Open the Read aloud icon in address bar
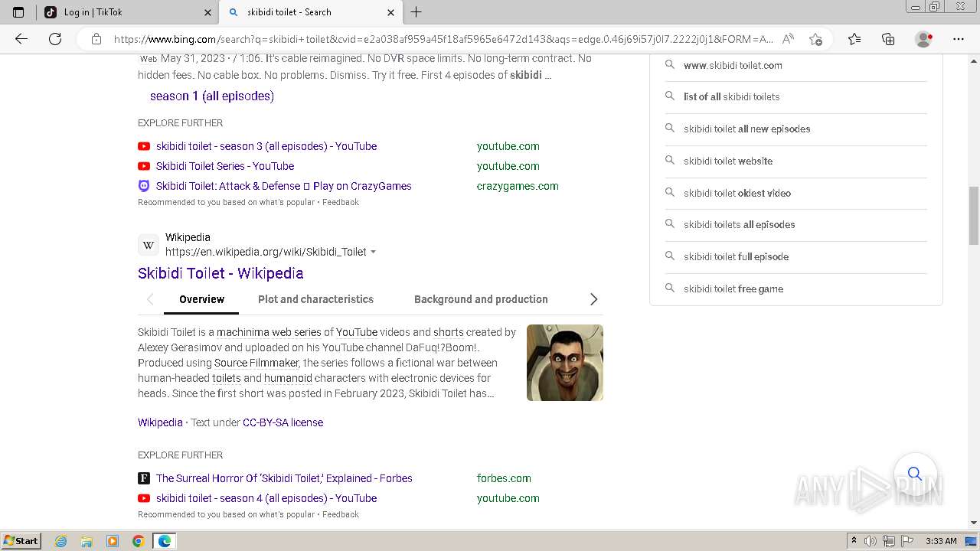Viewport: 980px width, 551px height. point(788,39)
